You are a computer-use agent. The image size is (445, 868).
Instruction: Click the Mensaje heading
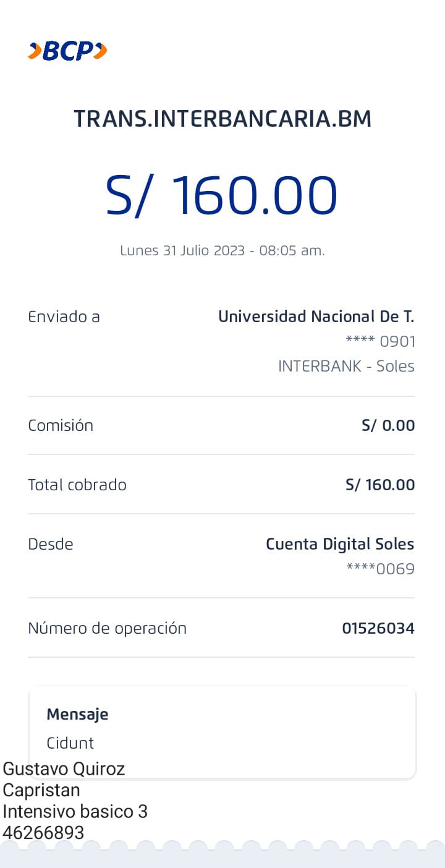pos(77,714)
